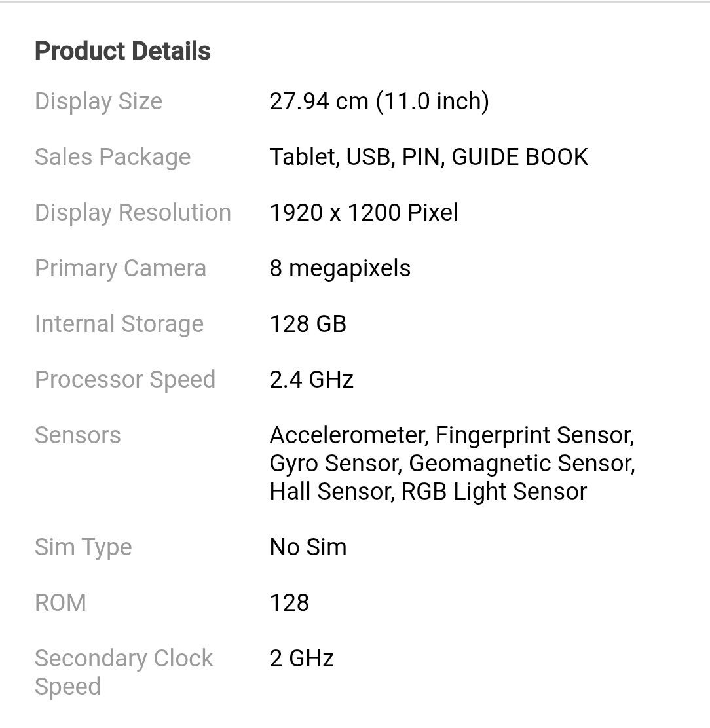Select the Sensors label
This screenshot has width=710, height=728.
click(78, 435)
